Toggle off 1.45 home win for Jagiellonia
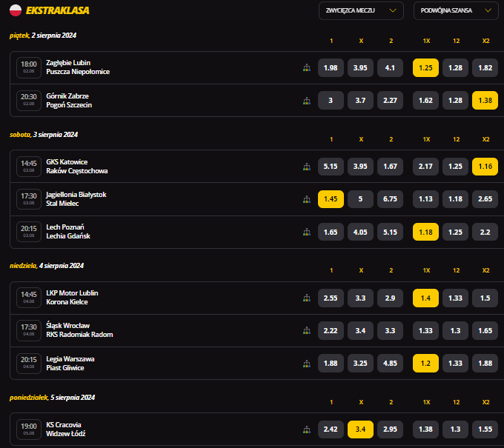This screenshot has height=448, width=504. [x=331, y=199]
